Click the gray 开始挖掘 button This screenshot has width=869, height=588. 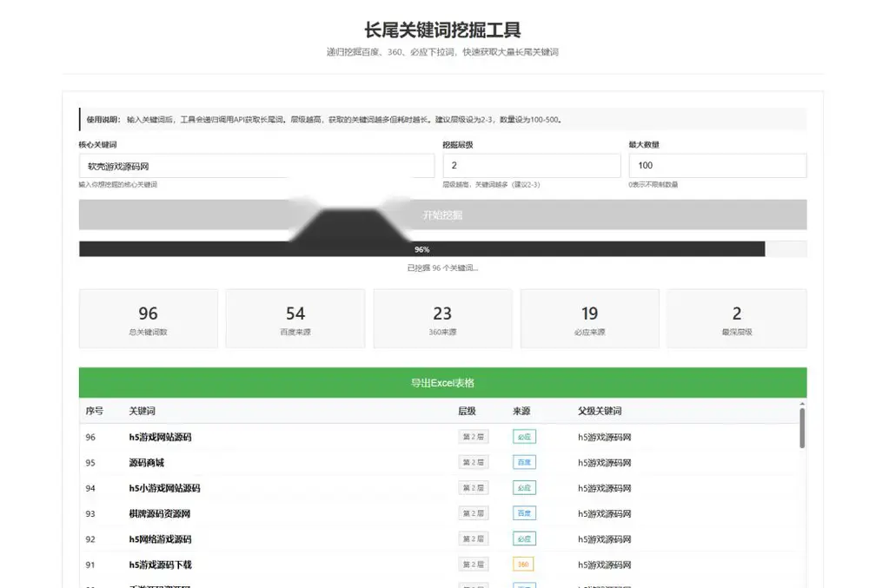443,215
